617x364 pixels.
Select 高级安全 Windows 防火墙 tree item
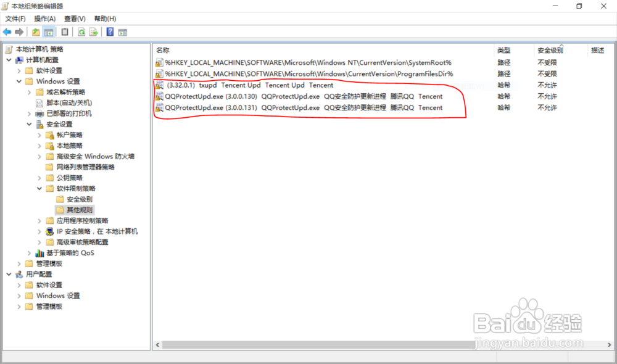point(95,157)
